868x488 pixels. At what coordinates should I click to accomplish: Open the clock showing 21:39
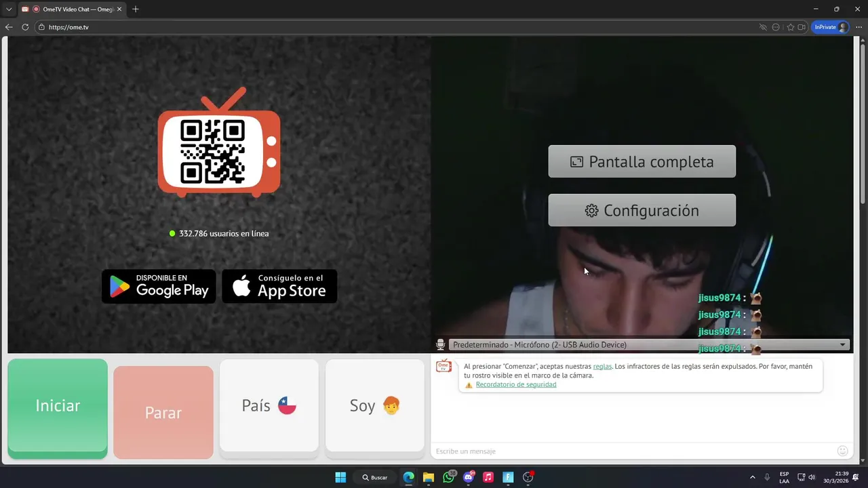click(x=835, y=477)
